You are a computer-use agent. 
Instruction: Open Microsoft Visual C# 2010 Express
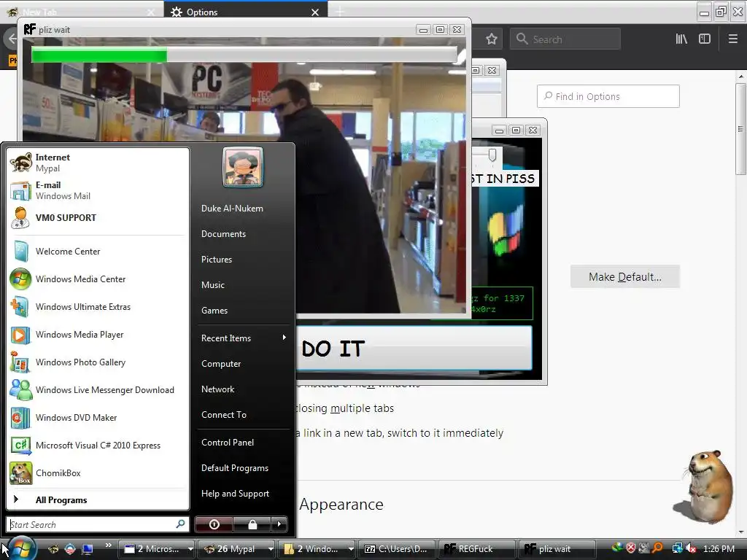pos(98,446)
